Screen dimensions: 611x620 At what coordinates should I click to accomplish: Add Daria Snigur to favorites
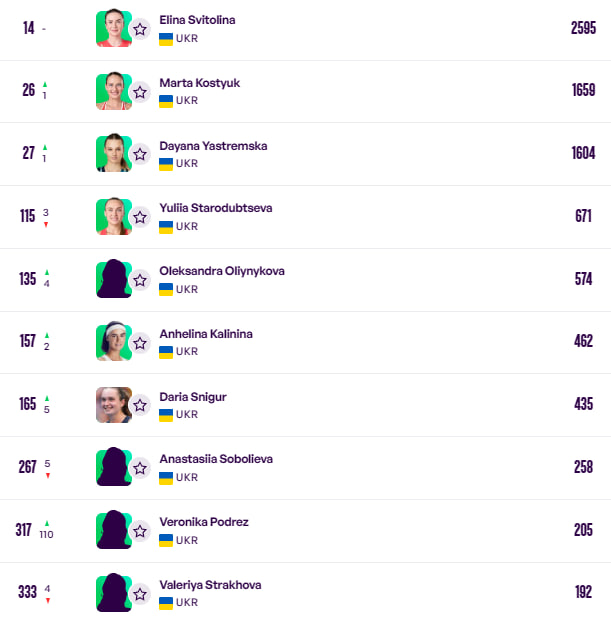point(140,406)
